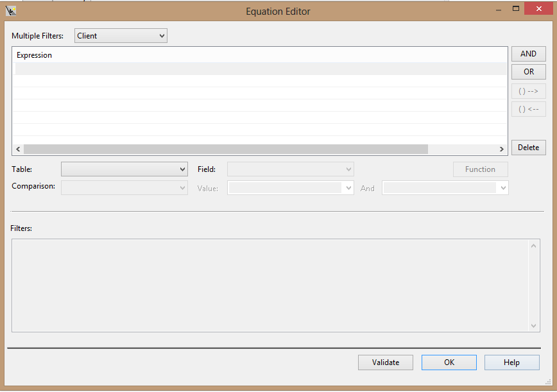Screen dimensions: 557x392
Task: Click the Equation Editor title bar app icon
Action: coord(10,10)
